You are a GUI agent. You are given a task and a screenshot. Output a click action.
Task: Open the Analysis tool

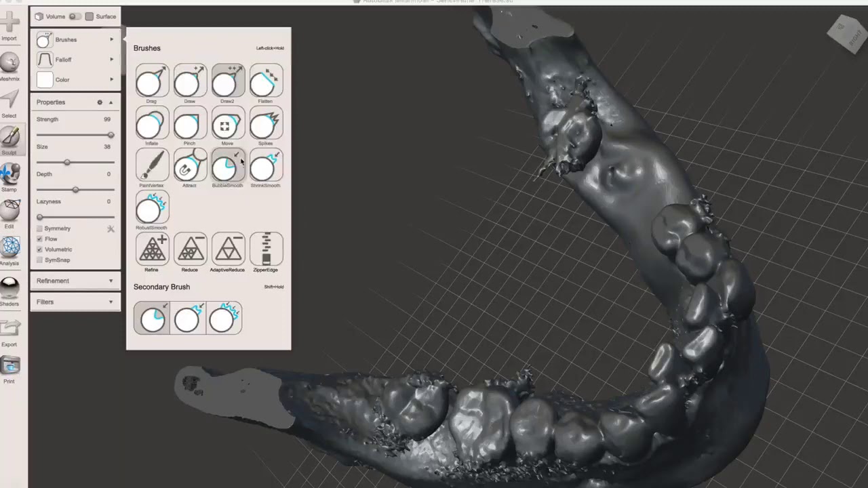[9, 251]
